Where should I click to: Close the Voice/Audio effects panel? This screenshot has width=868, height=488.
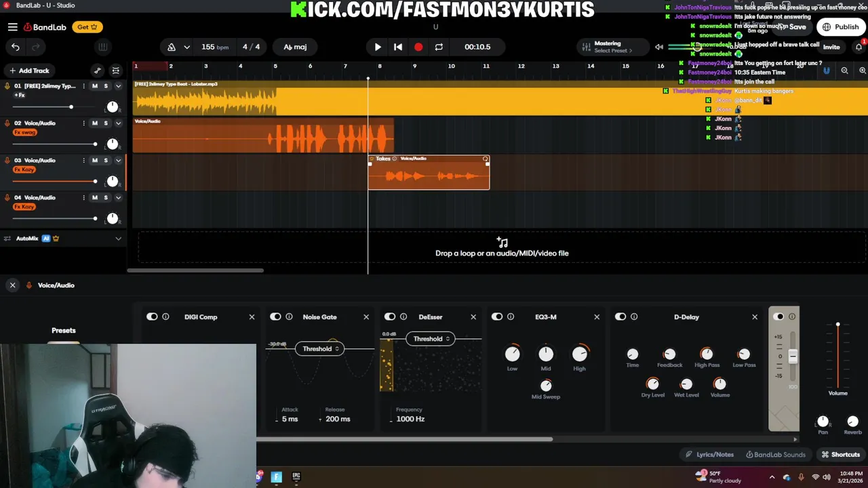[12, 285]
